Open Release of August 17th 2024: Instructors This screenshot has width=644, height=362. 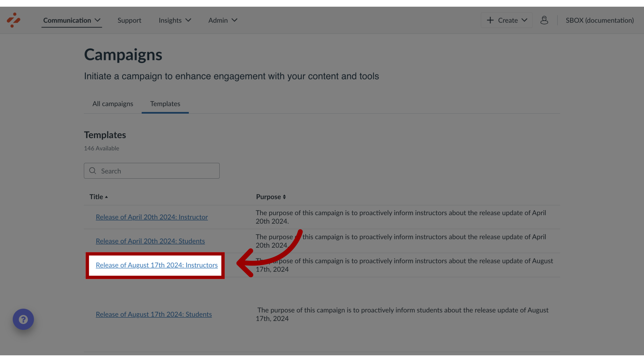pyautogui.click(x=157, y=265)
